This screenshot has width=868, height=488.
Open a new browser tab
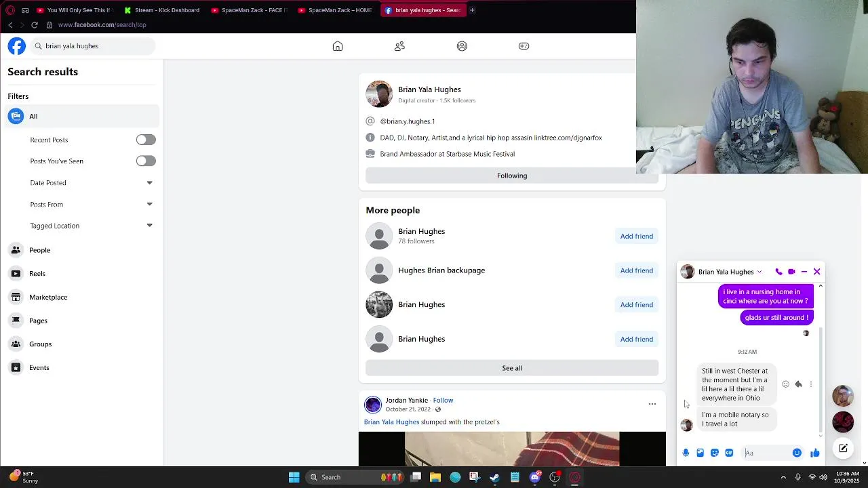click(472, 10)
